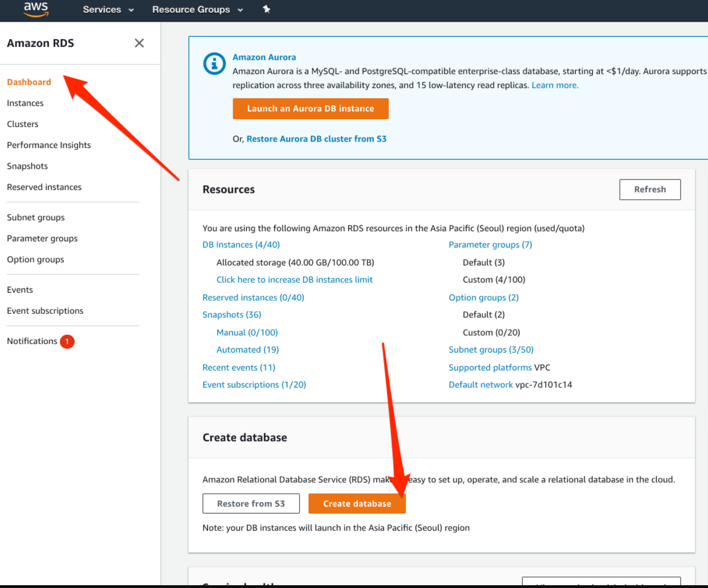Expand the Services dropdown
This screenshot has height=588, width=708.
pos(108,10)
